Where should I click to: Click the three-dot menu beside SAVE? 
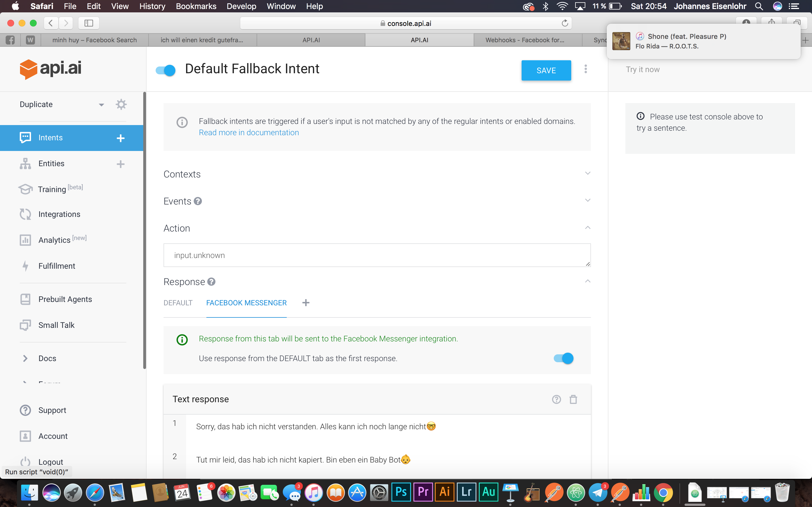point(586,69)
